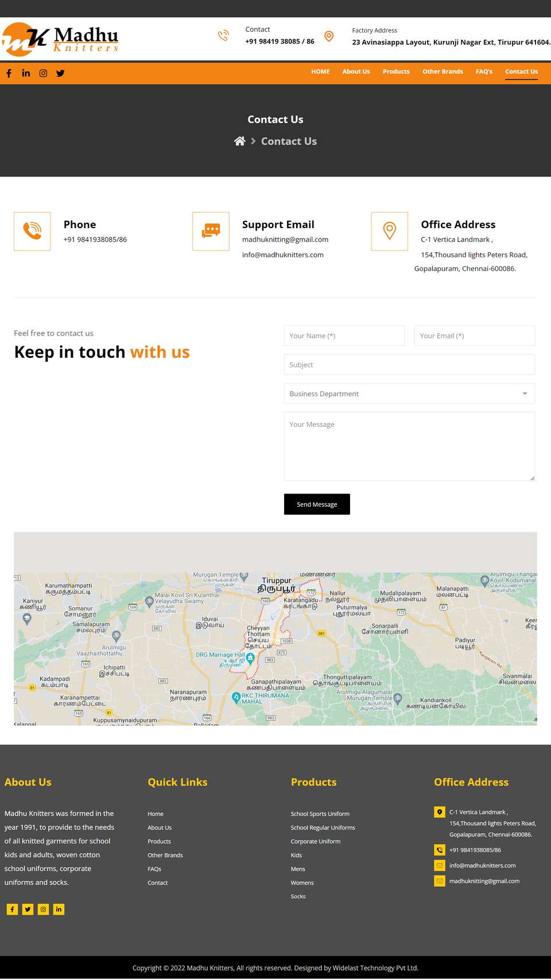Open School Sports Uniform footer link
Screen dimensions: 551x980
[320, 814]
